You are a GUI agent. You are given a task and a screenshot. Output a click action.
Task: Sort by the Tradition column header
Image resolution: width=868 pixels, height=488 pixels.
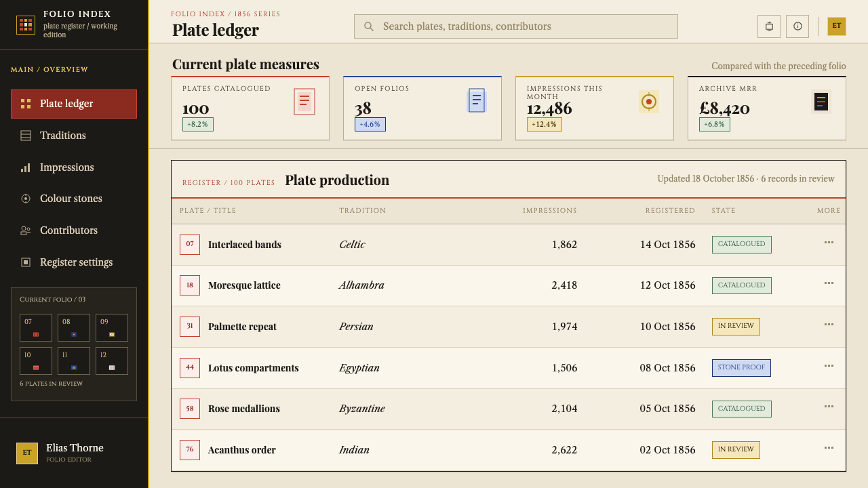tap(363, 211)
